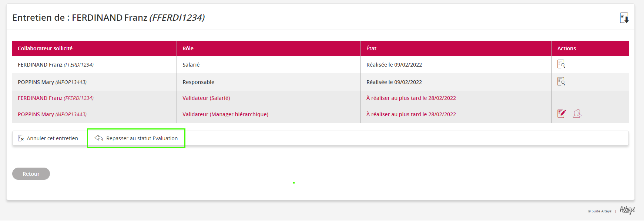Choose Repasser au statut Evaluation

(x=142, y=138)
